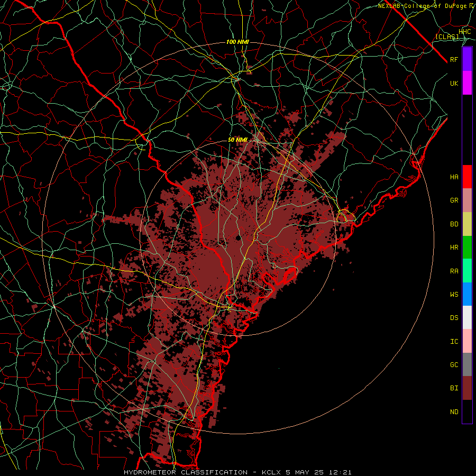Click the UK legend label
This screenshot has height=476, width=476.
coord(454,83)
